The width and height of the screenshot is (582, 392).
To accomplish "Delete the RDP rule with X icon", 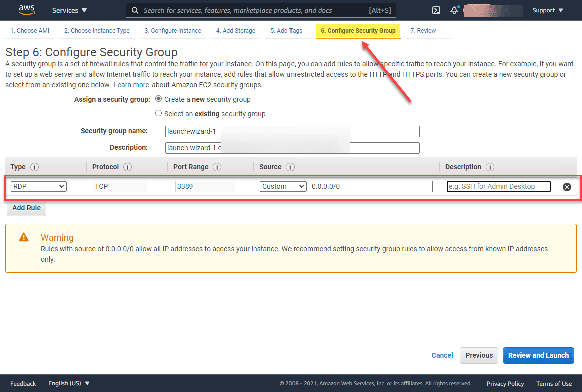I will 567,187.
